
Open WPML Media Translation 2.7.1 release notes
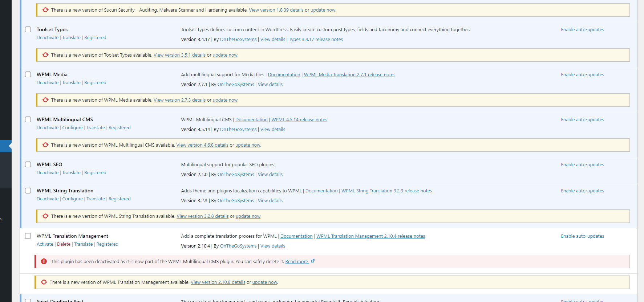coord(349,75)
